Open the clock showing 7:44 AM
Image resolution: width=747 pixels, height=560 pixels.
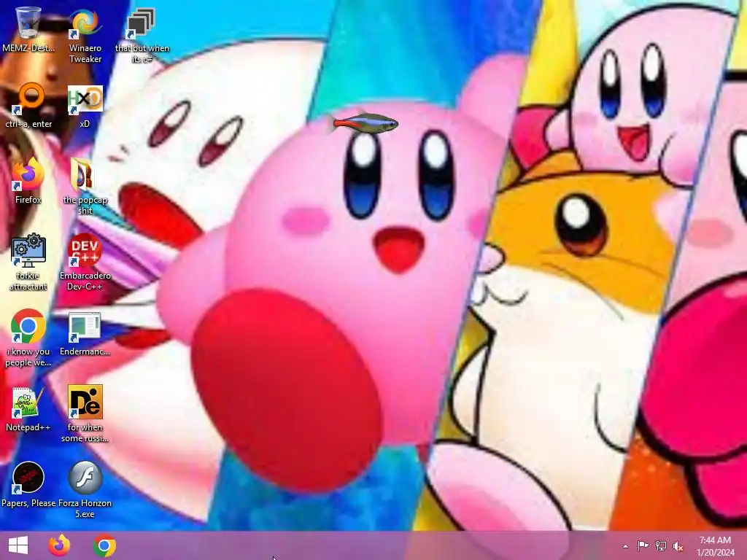(x=715, y=546)
